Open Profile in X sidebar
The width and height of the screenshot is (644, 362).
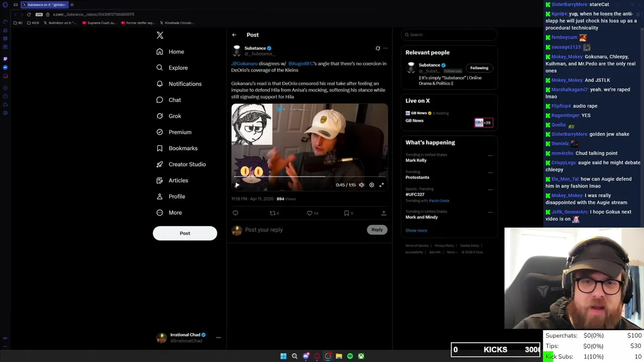[171, 197]
